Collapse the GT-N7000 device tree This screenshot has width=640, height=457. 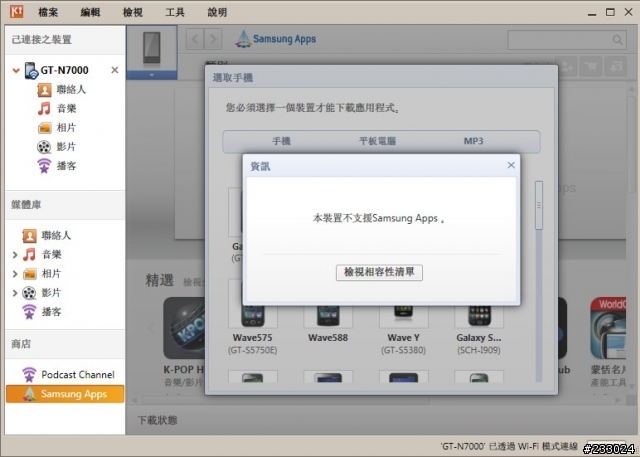16,71
